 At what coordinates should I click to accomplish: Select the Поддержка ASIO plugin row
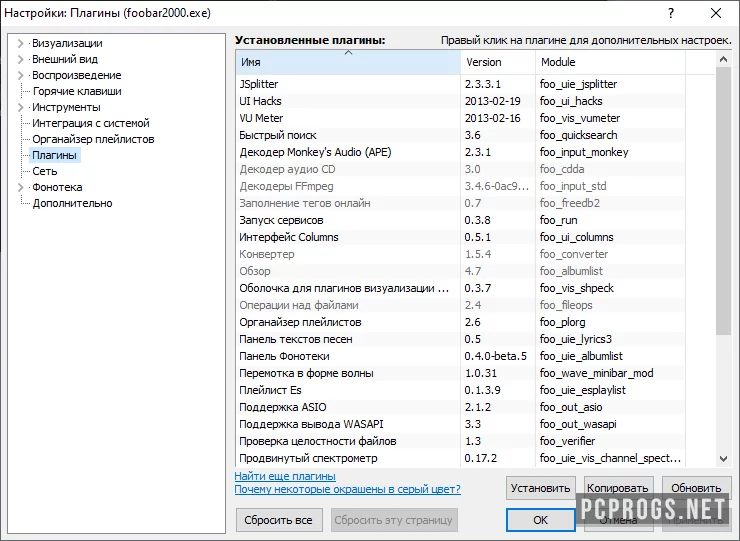[460, 407]
